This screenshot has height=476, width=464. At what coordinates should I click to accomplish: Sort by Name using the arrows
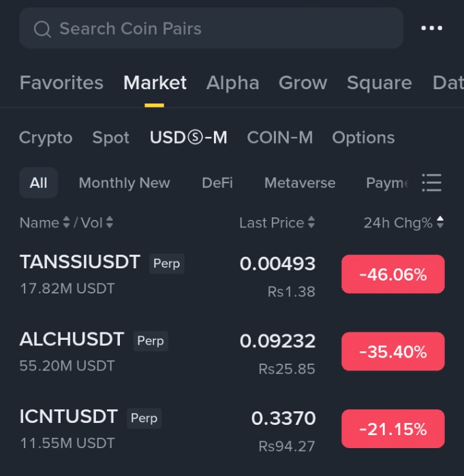(x=66, y=222)
